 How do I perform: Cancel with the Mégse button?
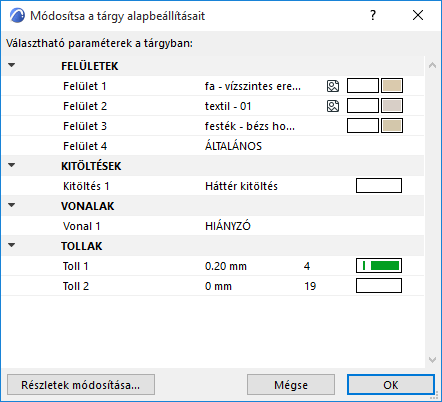[291, 385]
